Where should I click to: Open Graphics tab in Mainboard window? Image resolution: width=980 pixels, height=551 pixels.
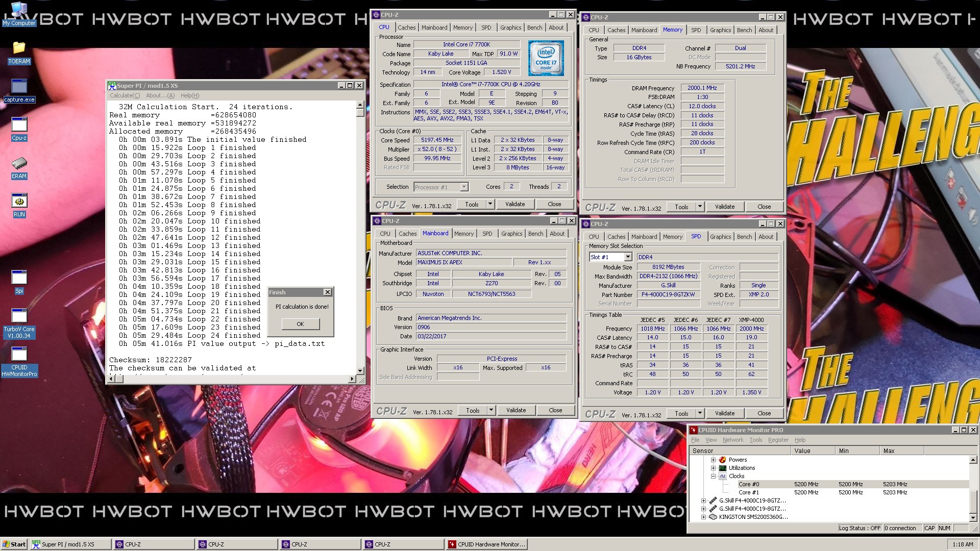coord(512,234)
